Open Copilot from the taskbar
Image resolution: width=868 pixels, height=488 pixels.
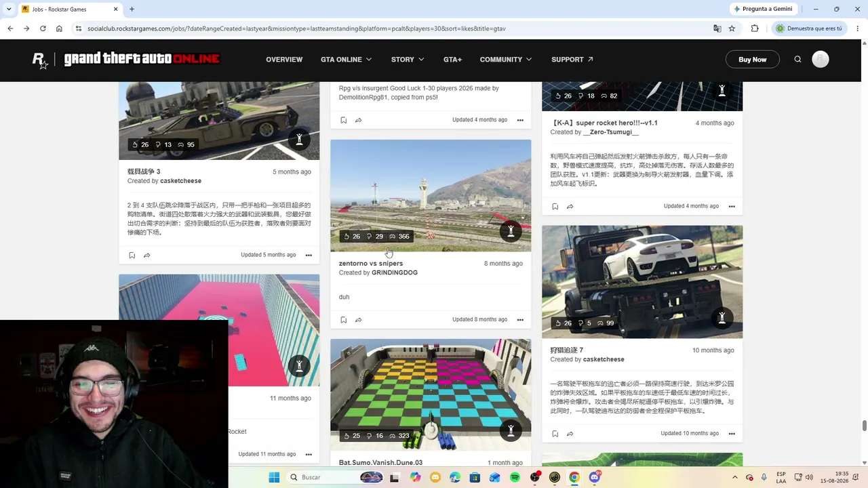point(415,478)
